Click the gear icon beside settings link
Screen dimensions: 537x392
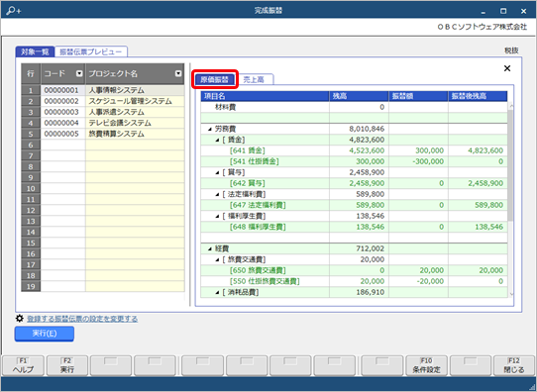coord(20,319)
